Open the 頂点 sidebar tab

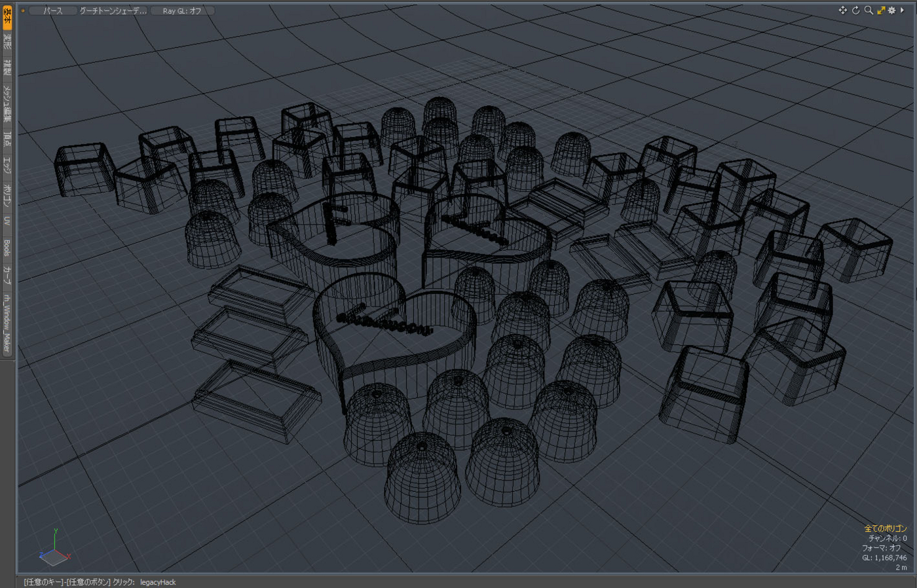click(7, 139)
